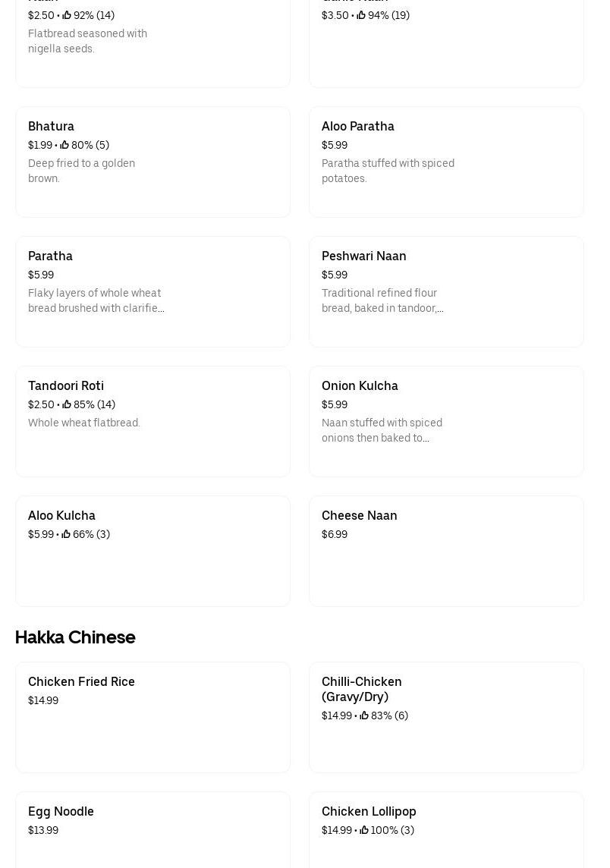The height and width of the screenshot is (868, 610).
Task: Select Chicken Fried Rice dish
Action: pyautogui.click(x=81, y=681)
